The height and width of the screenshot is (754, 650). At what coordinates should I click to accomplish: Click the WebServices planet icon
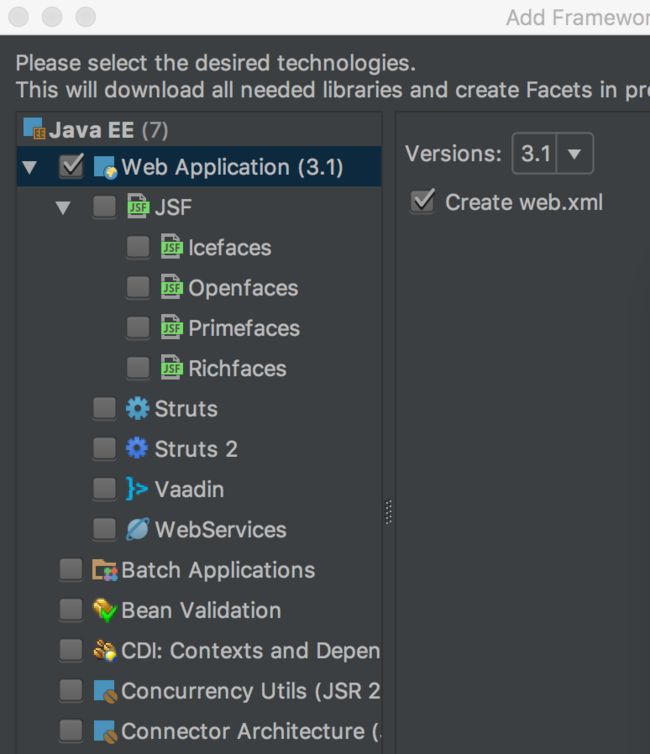pyautogui.click(x=138, y=529)
